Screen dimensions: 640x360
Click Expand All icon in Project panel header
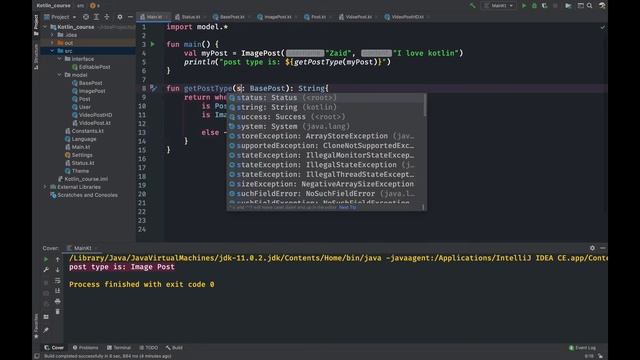[96, 17]
